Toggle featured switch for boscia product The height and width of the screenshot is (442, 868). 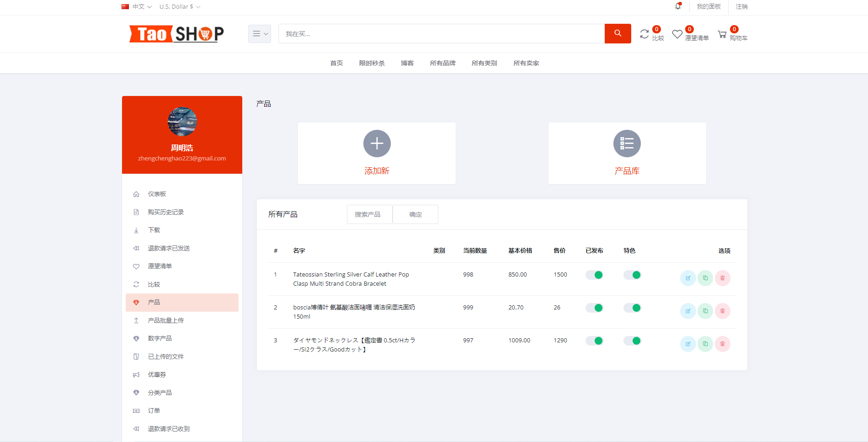click(x=632, y=308)
